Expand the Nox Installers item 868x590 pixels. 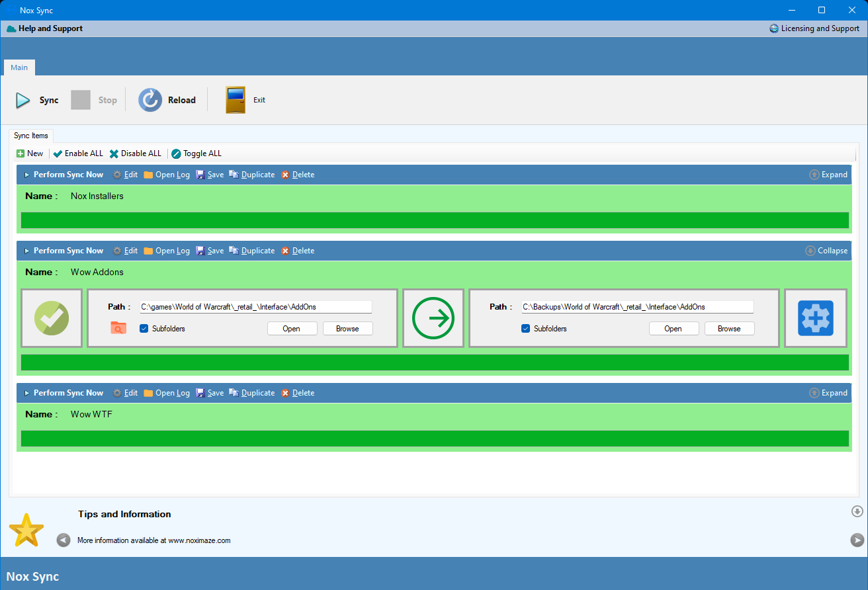(828, 175)
